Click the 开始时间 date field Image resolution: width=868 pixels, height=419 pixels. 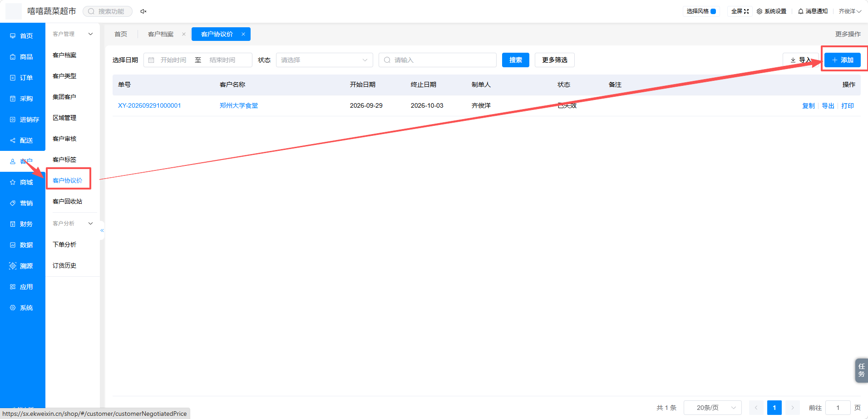click(x=173, y=60)
